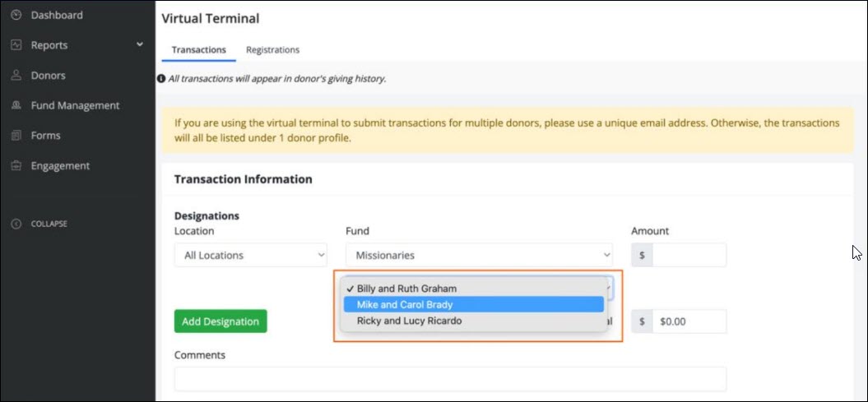Click the Fund Management icon
The image size is (868, 402).
[x=16, y=105]
